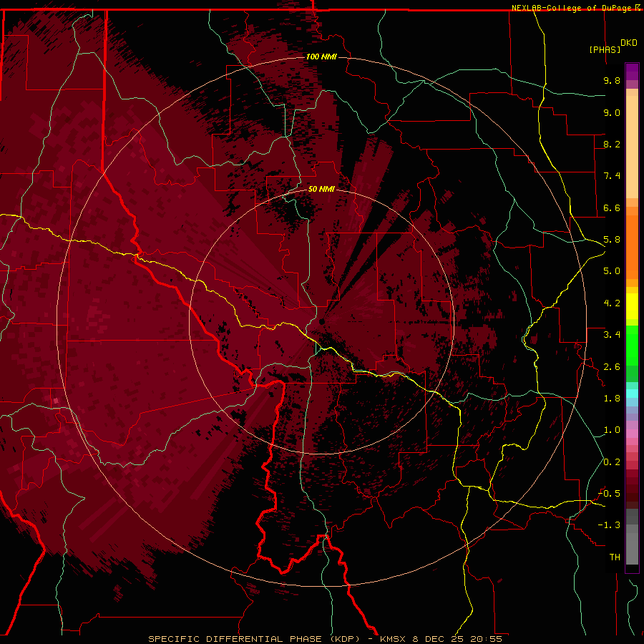
Task: Click the KMSX station identifier in the caption
Action: [x=394, y=639]
